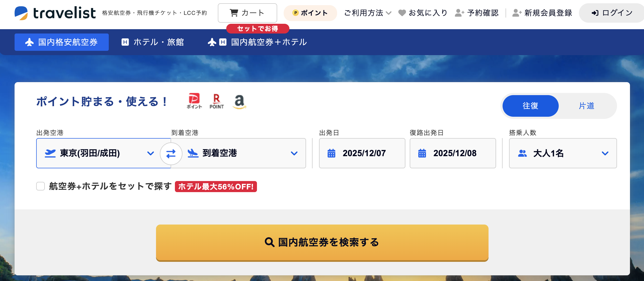
Task: Click the travelist logo
Action: [x=55, y=13]
